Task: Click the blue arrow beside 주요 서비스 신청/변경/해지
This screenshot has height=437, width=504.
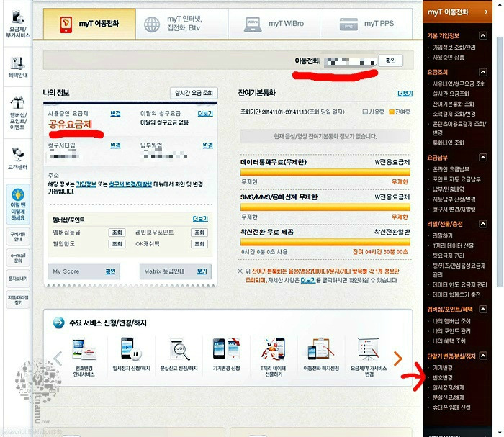Action: [x=58, y=323]
